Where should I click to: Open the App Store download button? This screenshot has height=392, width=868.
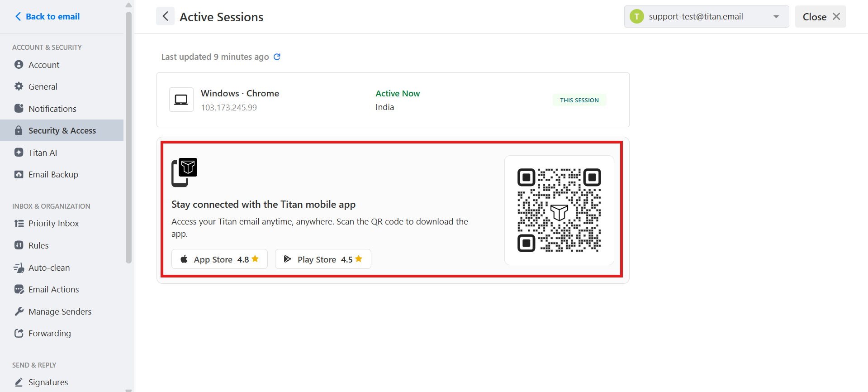click(219, 259)
